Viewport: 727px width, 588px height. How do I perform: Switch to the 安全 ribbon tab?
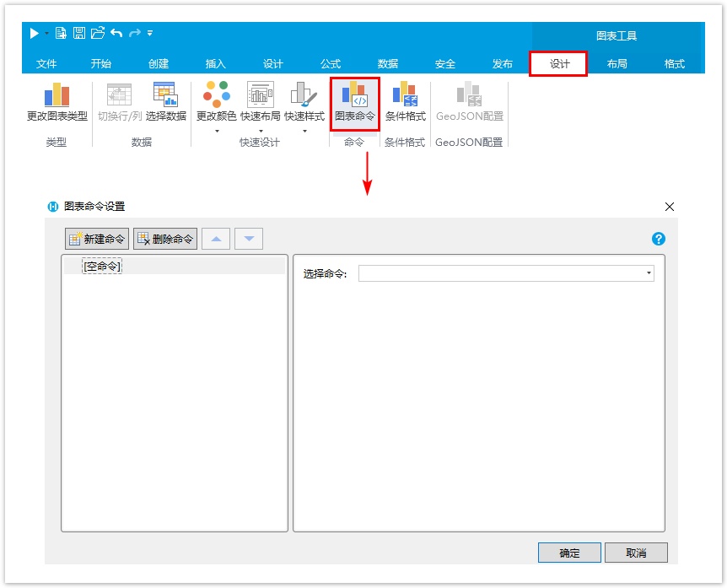(445, 63)
